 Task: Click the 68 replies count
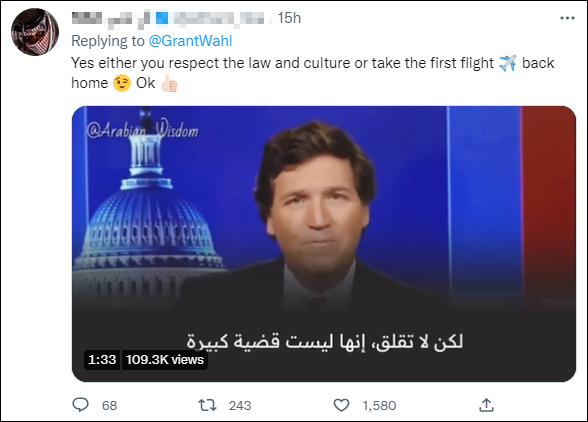pos(110,405)
